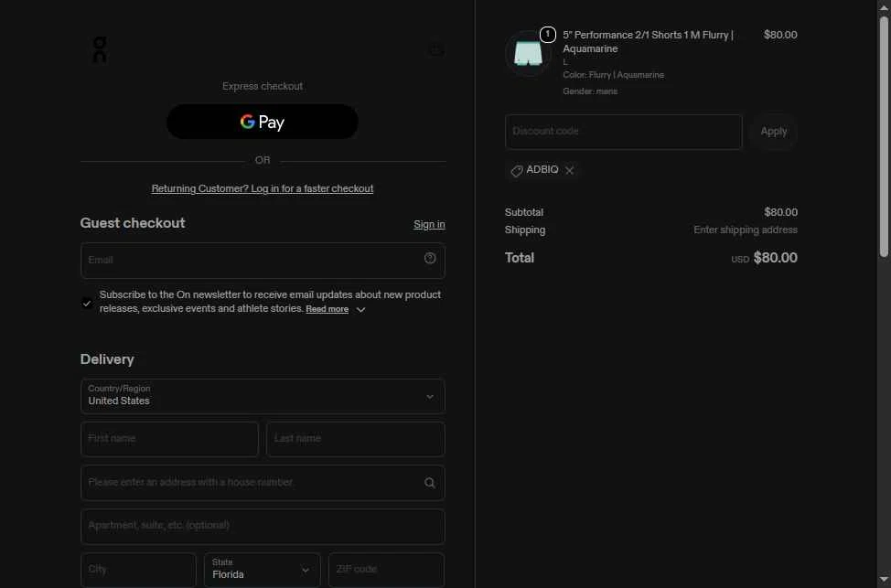Click the Total $80.00 amount
This screenshot has width=891, height=588.
coord(775,258)
